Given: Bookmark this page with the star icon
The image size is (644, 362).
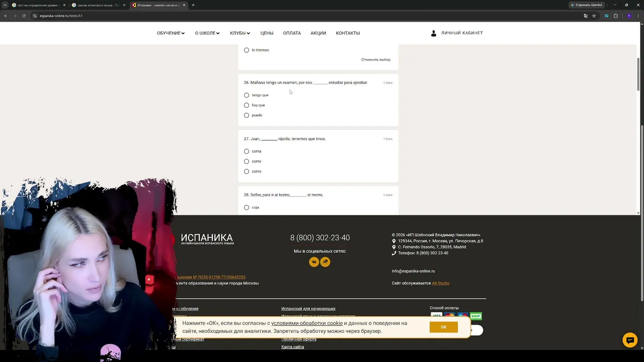Looking at the screenshot, I should [x=594, y=16].
